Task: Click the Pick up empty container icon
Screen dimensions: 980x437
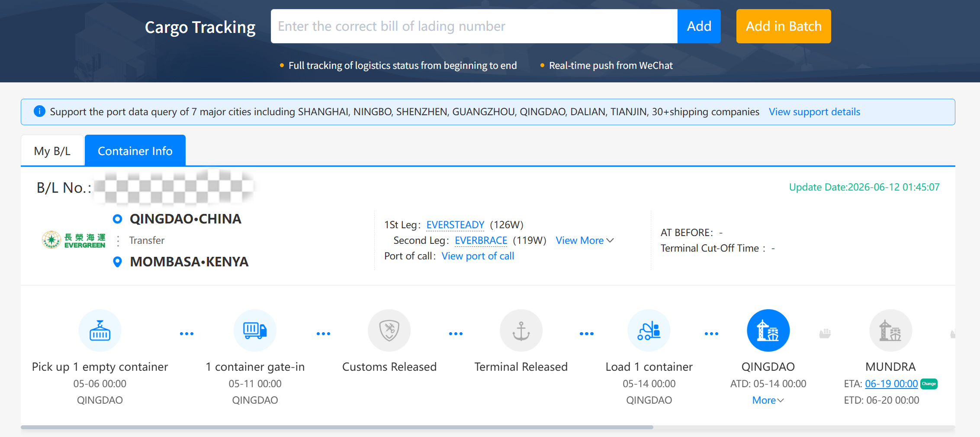Action: point(100,330)
